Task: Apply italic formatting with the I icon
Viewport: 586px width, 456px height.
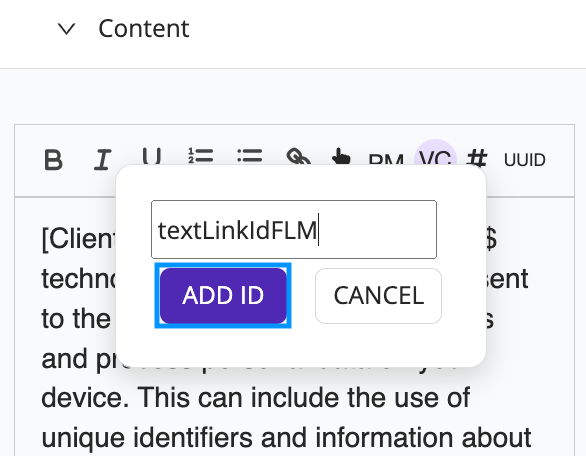Action: coord(102,160)
